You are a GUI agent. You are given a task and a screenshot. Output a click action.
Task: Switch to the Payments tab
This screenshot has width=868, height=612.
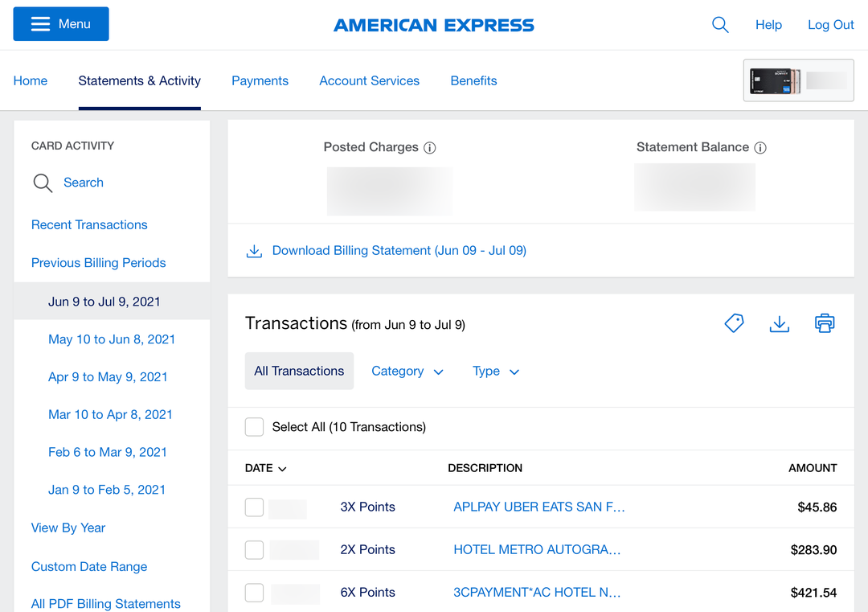tap(260, 80)
